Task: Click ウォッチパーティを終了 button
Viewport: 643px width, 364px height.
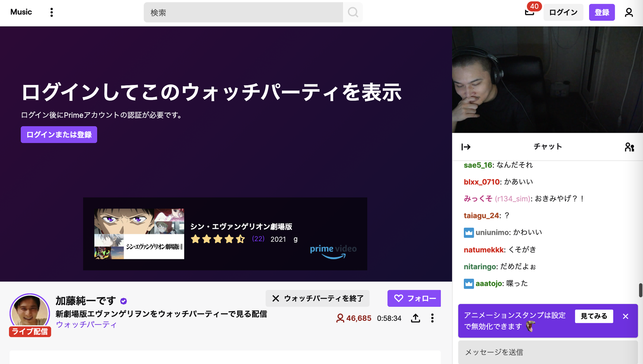Action: (x=317, y=298)
